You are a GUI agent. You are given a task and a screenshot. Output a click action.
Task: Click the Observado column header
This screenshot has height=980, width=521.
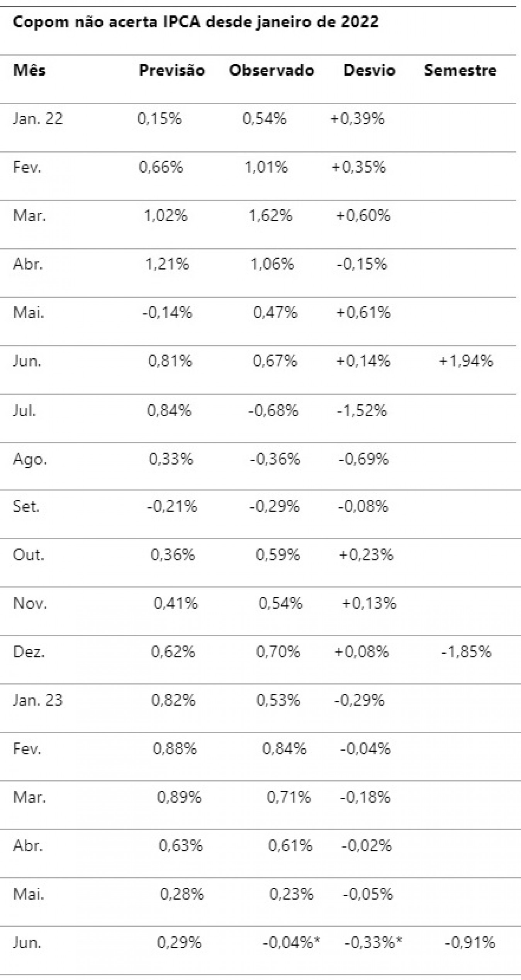[272, 70]
